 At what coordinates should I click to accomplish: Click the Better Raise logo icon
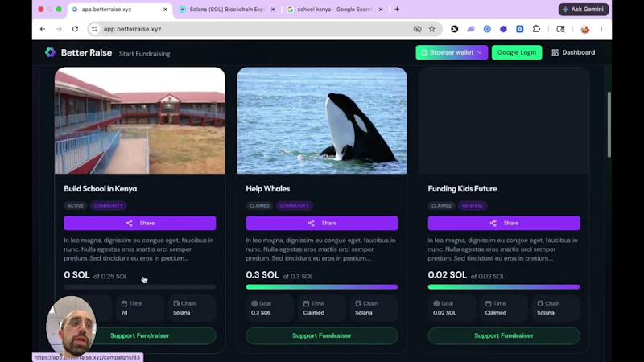point(50,52)
